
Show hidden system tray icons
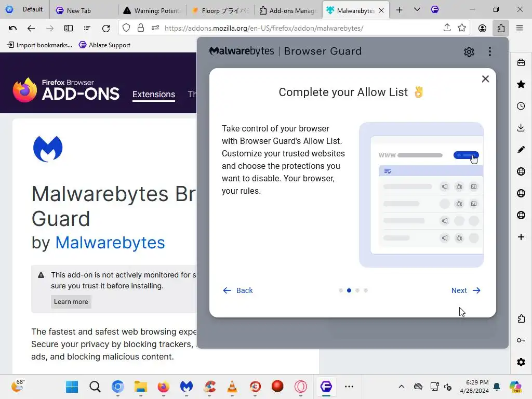pyautogui.click(x=402, y=387)
